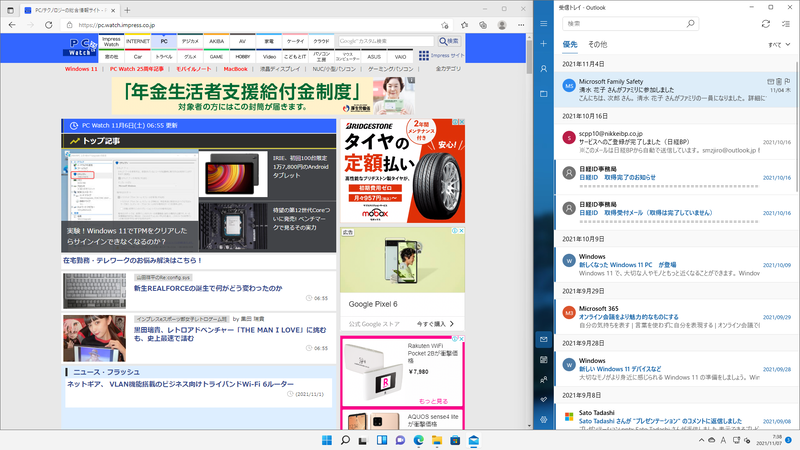Go back in Edge browser
800x450 pixels.
(12, 25)
